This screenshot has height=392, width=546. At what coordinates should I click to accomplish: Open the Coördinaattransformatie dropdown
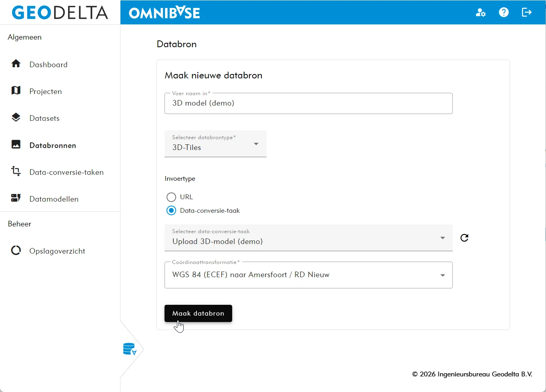pyautogui.click(x=308, y=275)
